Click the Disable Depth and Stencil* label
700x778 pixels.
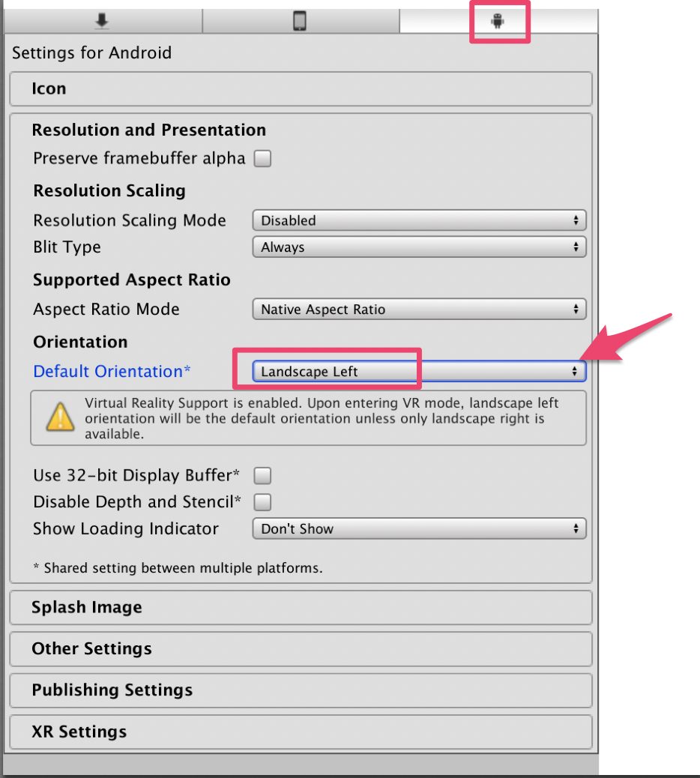click(x=137, y=502)
